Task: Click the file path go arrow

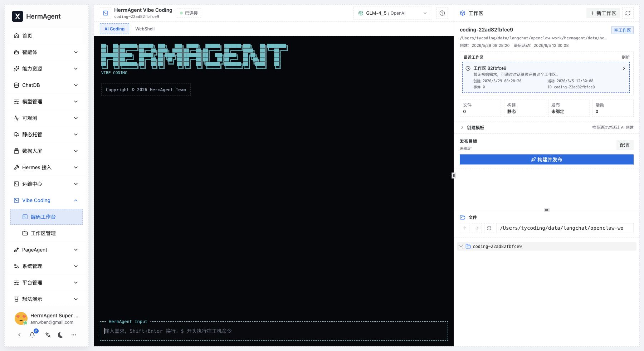Action: tap(477, 228)
